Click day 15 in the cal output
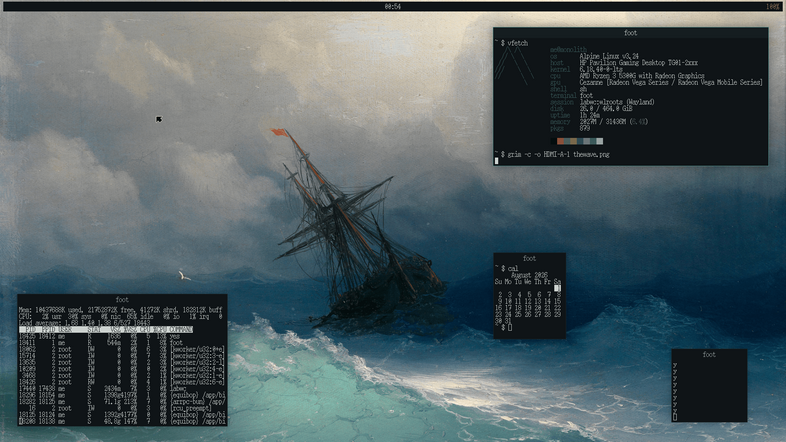The image size is (786, 442). click(557, 301)
